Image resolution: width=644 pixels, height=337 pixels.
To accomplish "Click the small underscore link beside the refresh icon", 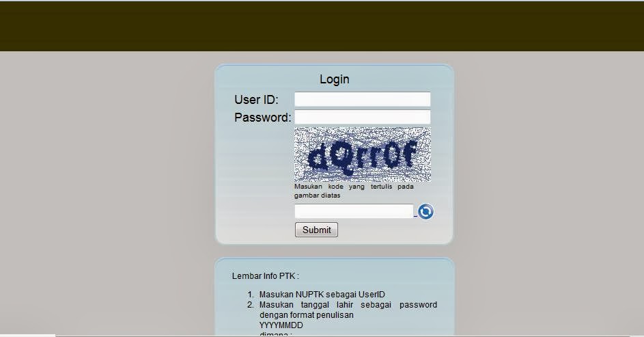I will click(x=416, y=215).
